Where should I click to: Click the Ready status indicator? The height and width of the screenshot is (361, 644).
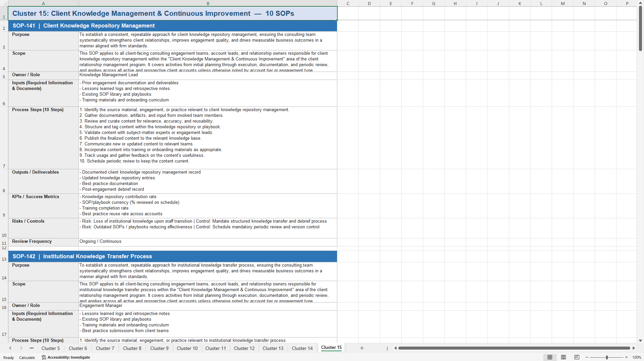[9, 358]
